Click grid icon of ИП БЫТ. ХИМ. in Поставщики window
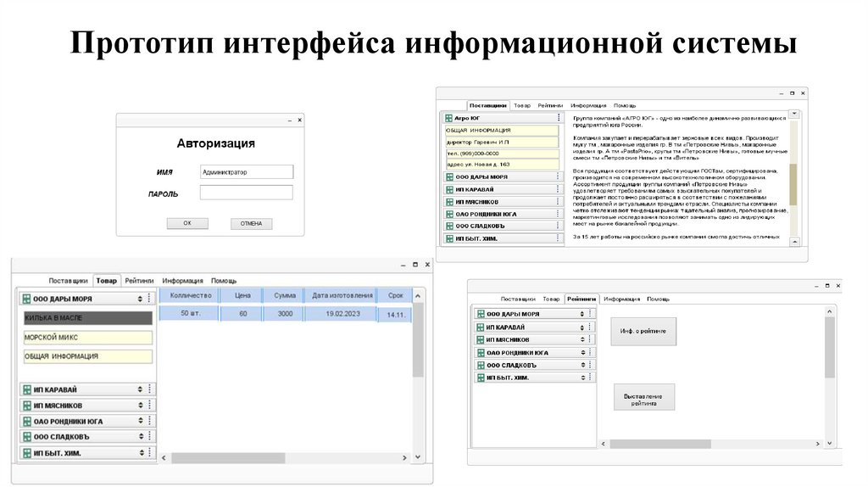This screenshot has width=868, height=487. coord(449,238)
